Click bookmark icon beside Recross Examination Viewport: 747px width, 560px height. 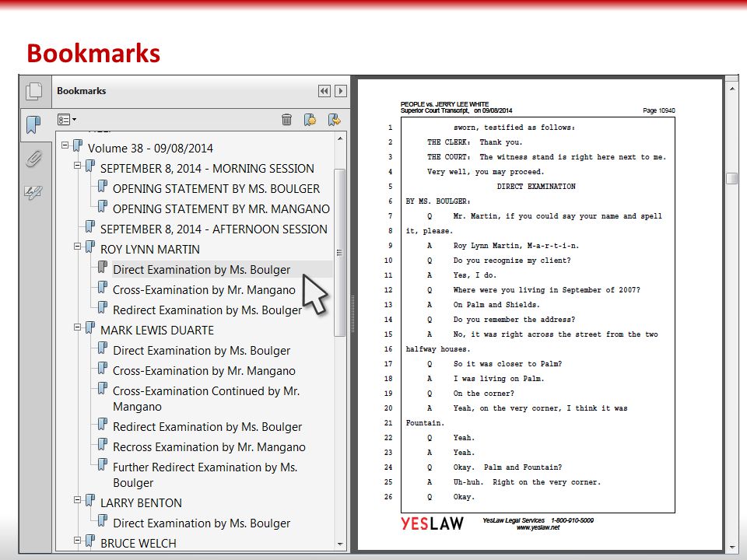pos(102,444)
